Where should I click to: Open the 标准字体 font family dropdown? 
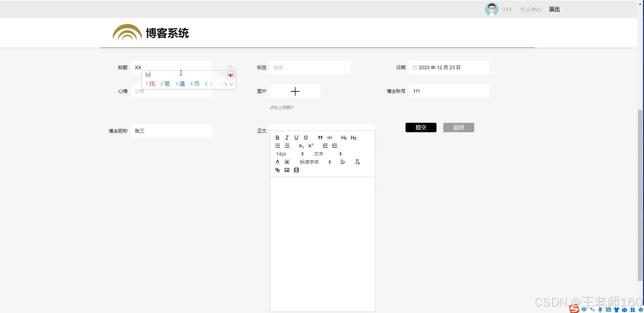pos(316,162)
